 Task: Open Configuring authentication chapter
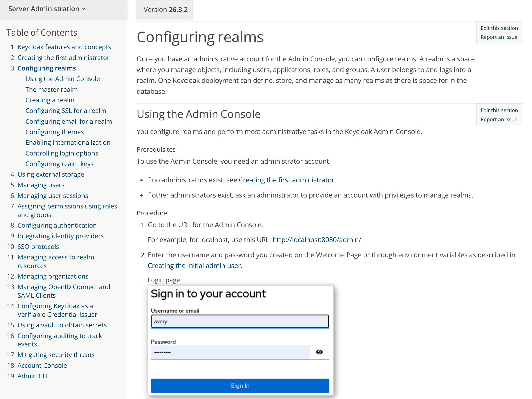[57, 225]
